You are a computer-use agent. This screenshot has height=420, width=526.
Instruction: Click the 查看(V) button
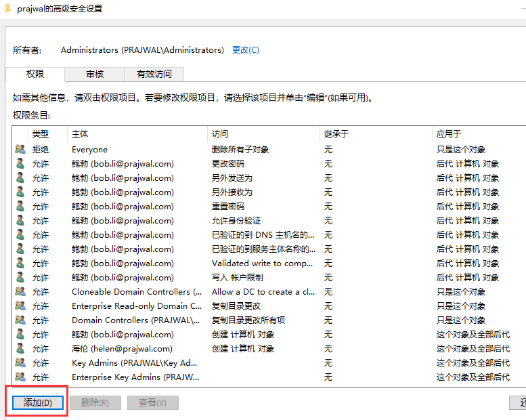[x=152, y=402]
